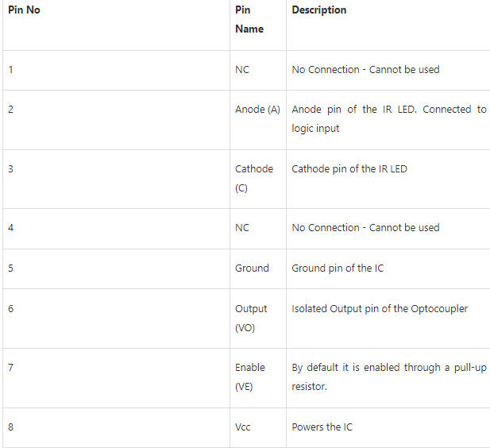Click "Ground pin of the IC" description

point(338,268)
